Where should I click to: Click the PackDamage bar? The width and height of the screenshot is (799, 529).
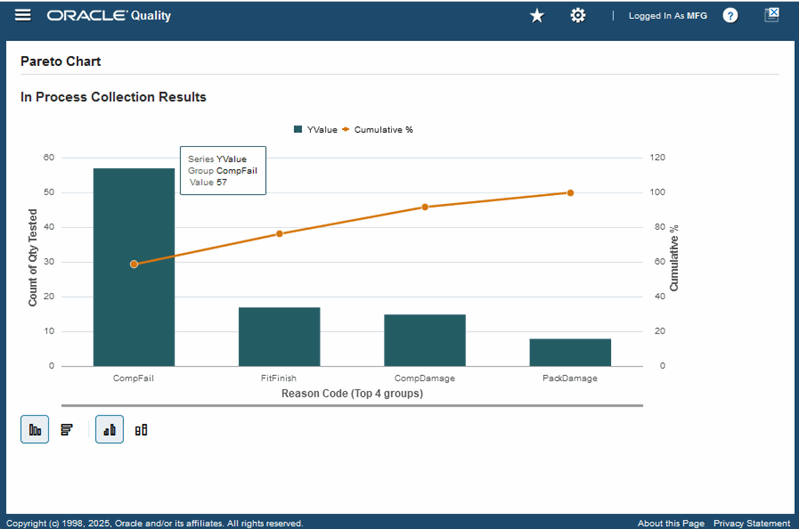tap(570, 352)
